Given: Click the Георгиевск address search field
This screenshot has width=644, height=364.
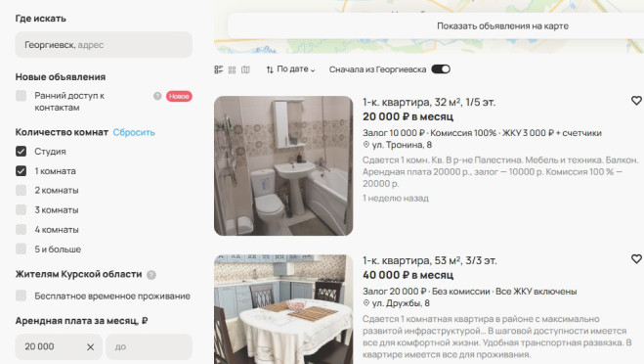Looking at the screenshot, I should click(104, 45).
